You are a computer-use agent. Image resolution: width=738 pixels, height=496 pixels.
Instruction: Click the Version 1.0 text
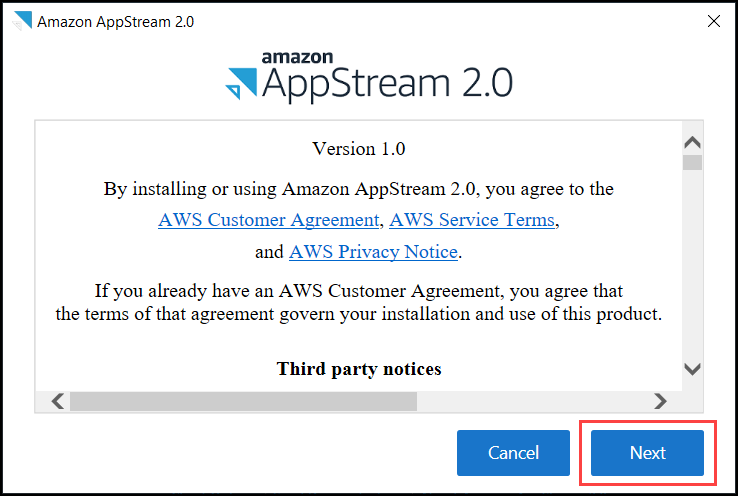[x=359, y=149]
